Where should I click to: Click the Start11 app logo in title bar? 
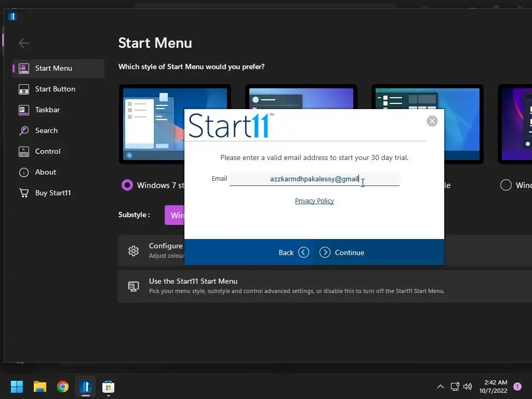(12, 16)
